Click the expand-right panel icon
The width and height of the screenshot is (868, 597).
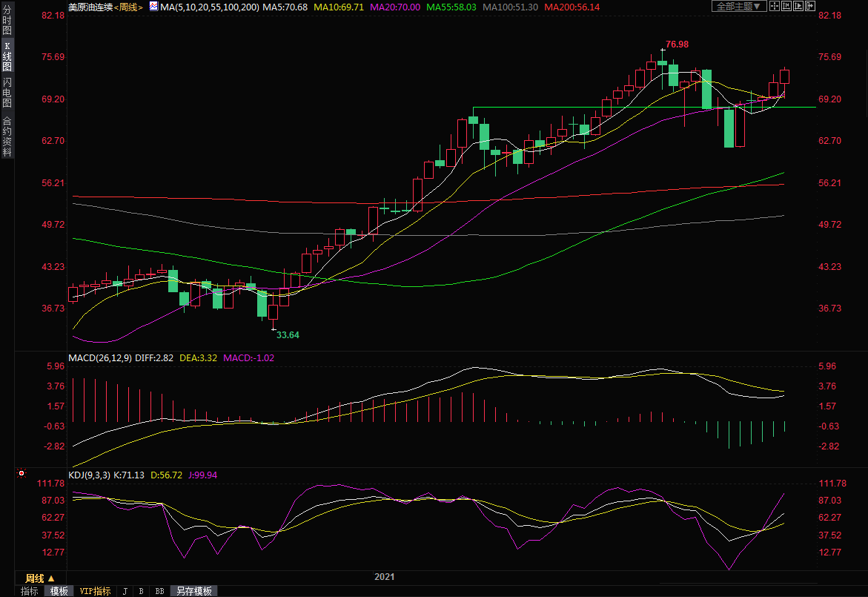tap(810, 6)
